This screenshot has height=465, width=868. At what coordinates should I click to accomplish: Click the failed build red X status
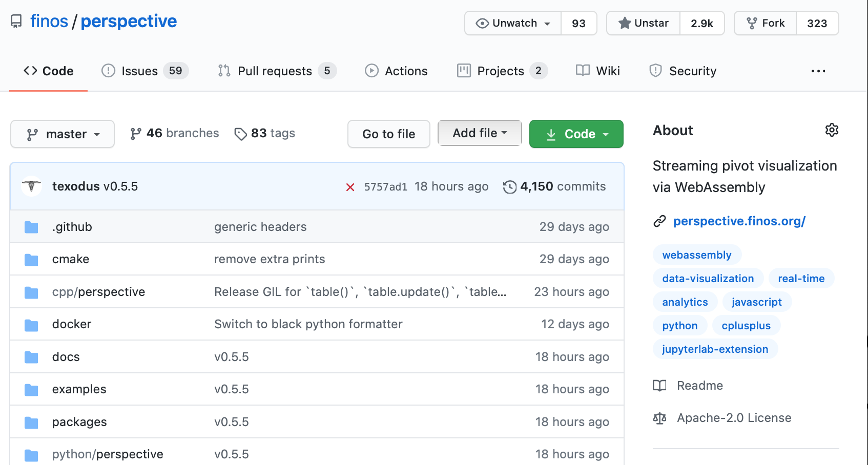pos(350,187)
